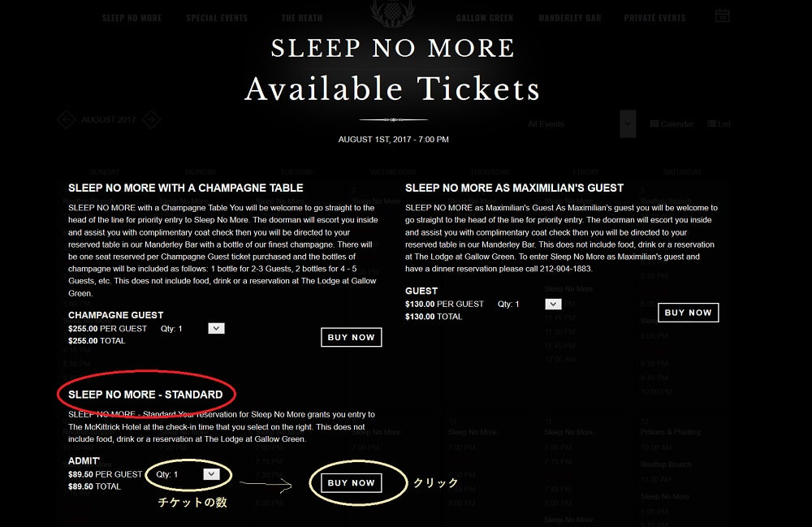Image resolution: width=812 pixels, height=527 pixels.
Task: Open Maximilian's Guest quantity dropdown
Action: 553,304
